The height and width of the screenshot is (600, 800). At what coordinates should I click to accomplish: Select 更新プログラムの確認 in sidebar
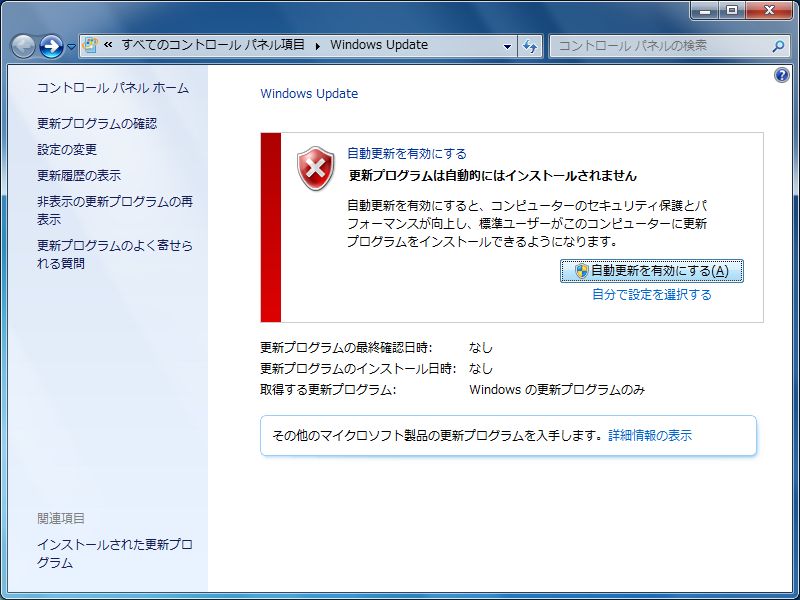pyautogui.click(x=97, y=123)
